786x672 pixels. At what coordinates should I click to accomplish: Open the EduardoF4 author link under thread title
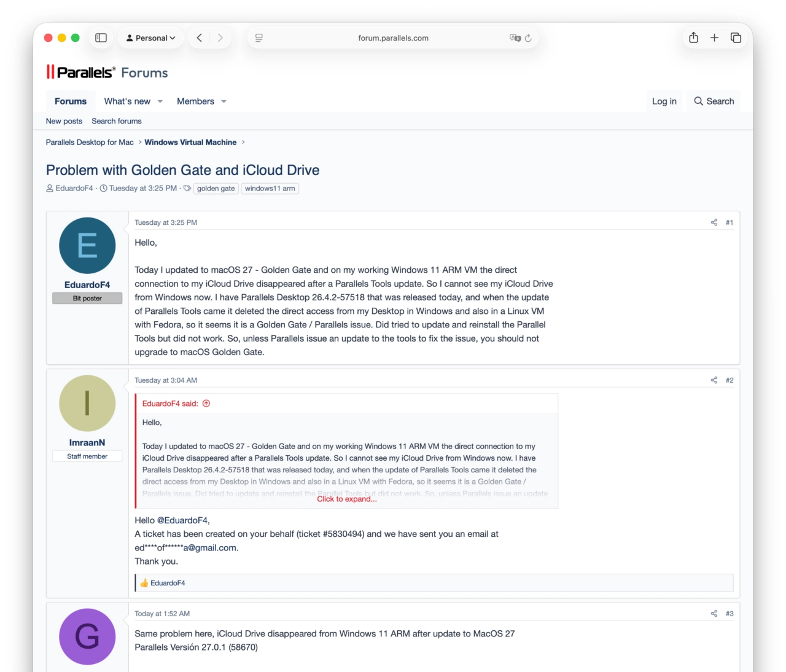(x=74, y=188)
